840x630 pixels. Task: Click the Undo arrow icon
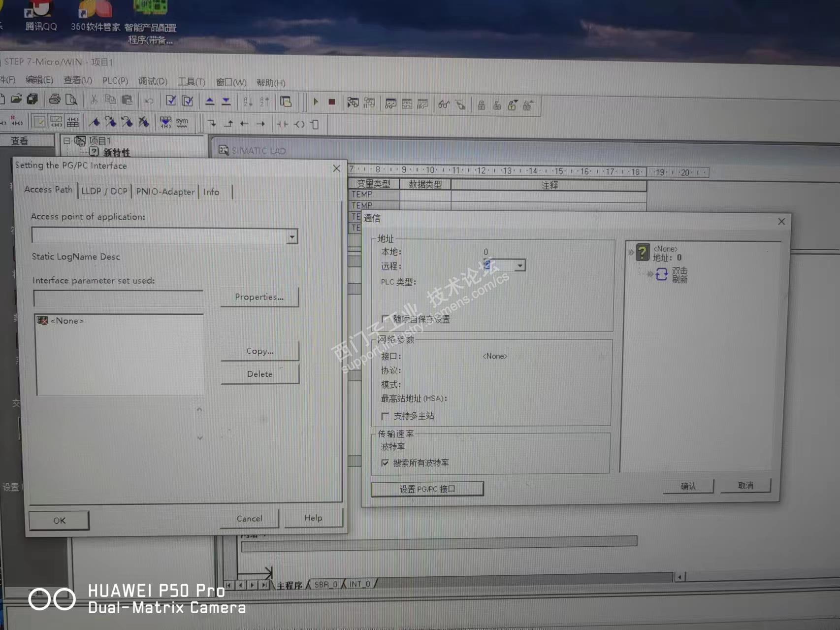[x=149, y=101]
